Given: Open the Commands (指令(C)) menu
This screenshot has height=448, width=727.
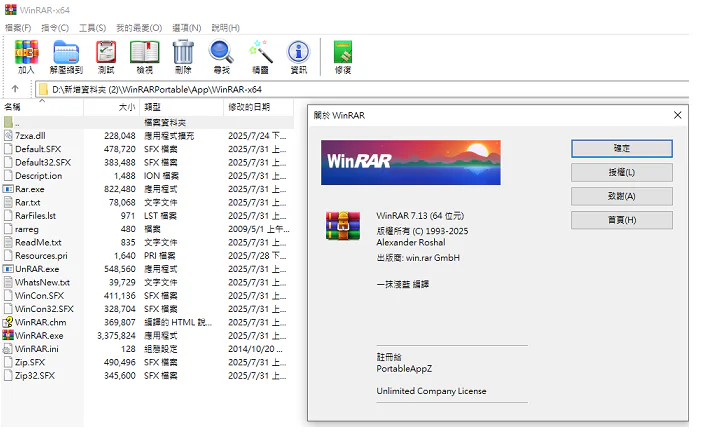Looking at the screenshot, I should (55, 28).
